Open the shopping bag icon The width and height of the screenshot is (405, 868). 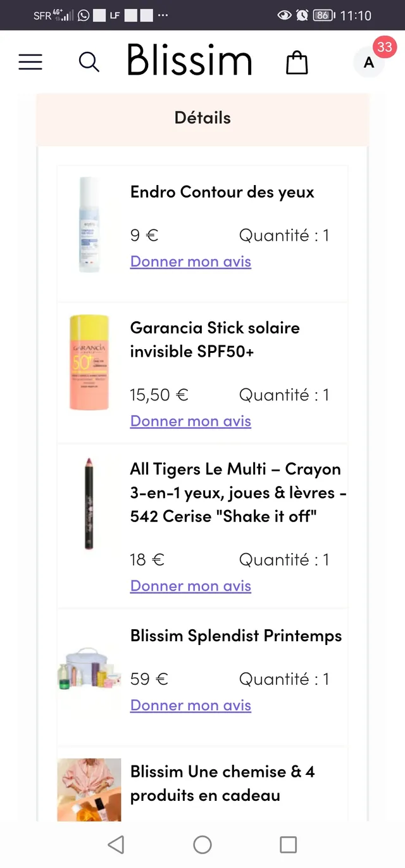pyautogui.click(x=297, y=62)
